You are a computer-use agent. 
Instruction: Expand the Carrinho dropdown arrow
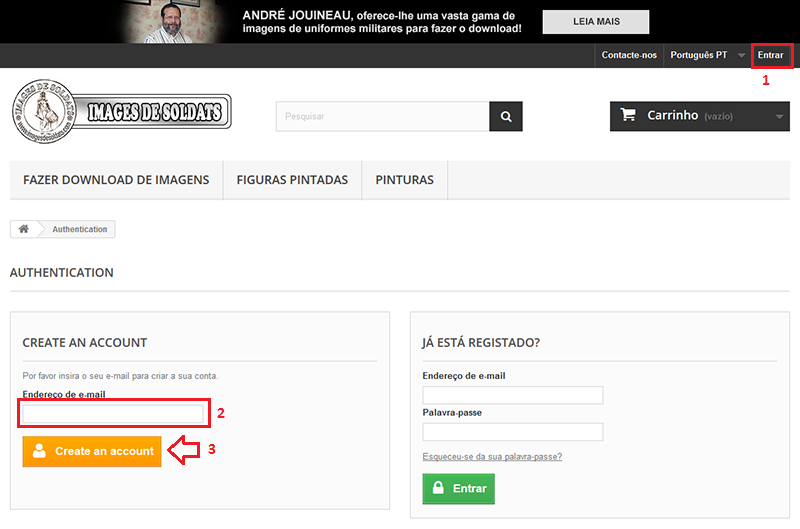[x=780, y=116]
